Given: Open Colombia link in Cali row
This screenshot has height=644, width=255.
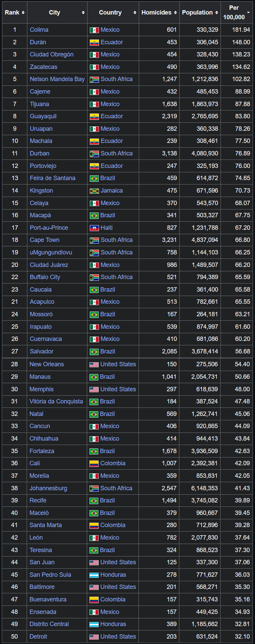Looking at the screenshot, I should [x=113, y=463].
